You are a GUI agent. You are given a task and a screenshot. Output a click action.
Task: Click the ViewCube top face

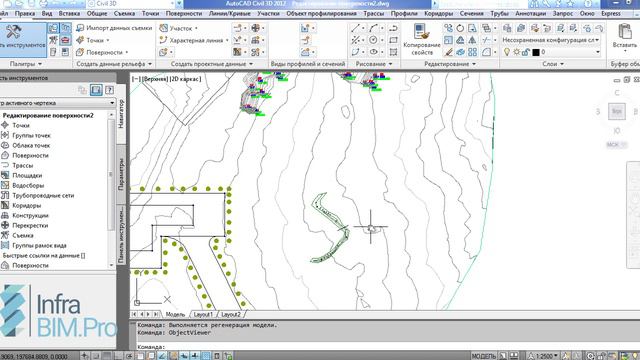[617, 111]
